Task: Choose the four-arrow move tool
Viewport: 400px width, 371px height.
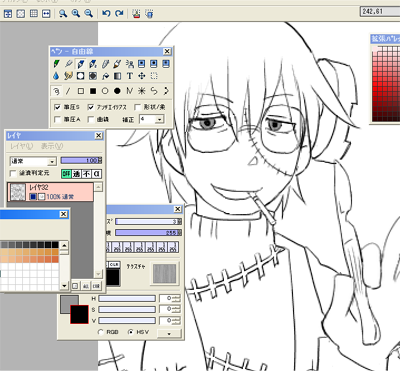Action: pos(142,76)
